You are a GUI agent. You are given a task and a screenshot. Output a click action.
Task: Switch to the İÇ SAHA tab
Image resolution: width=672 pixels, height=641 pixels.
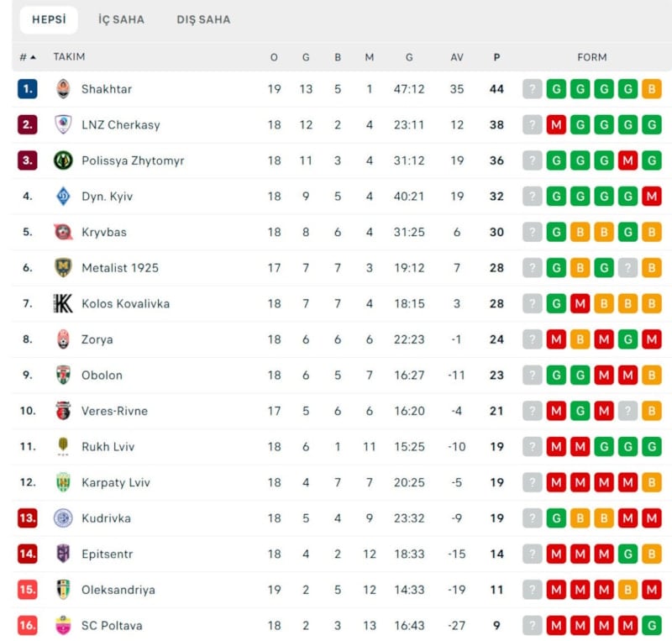point(121,19)
